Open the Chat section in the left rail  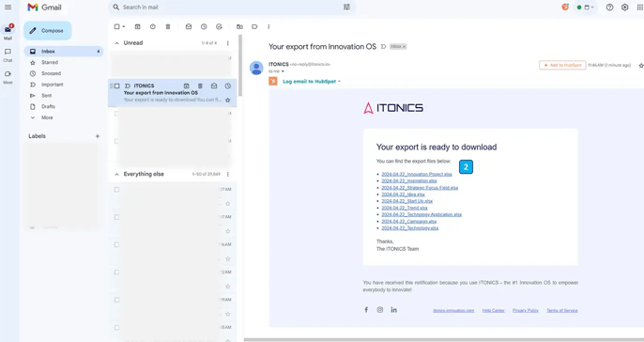(8, 54)
